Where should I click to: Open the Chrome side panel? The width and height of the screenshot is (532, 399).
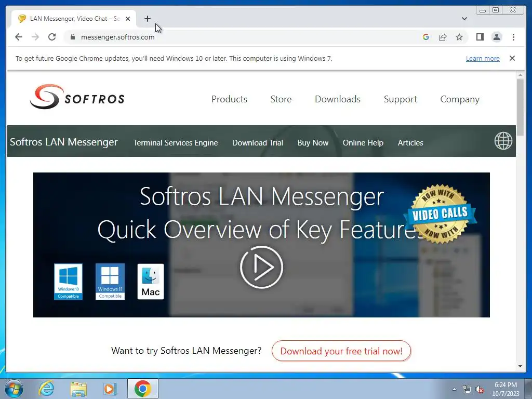click(480, 37)
